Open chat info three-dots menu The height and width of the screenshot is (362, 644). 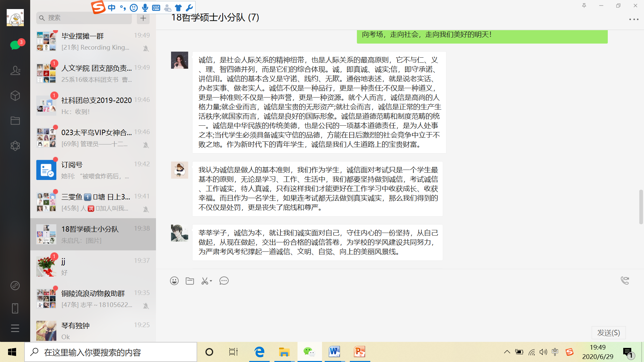point(634,19)
